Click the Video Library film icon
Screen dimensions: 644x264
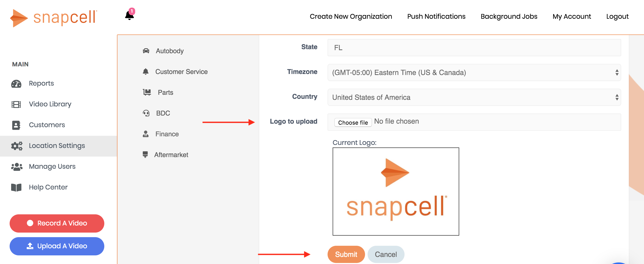pos(16,104)
